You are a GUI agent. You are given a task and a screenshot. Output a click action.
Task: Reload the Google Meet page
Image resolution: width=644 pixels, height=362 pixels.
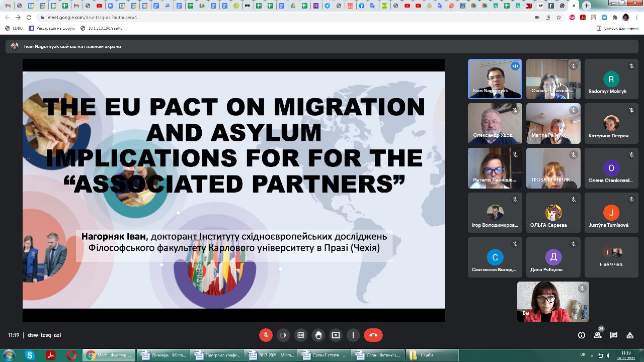pos(30,17)
